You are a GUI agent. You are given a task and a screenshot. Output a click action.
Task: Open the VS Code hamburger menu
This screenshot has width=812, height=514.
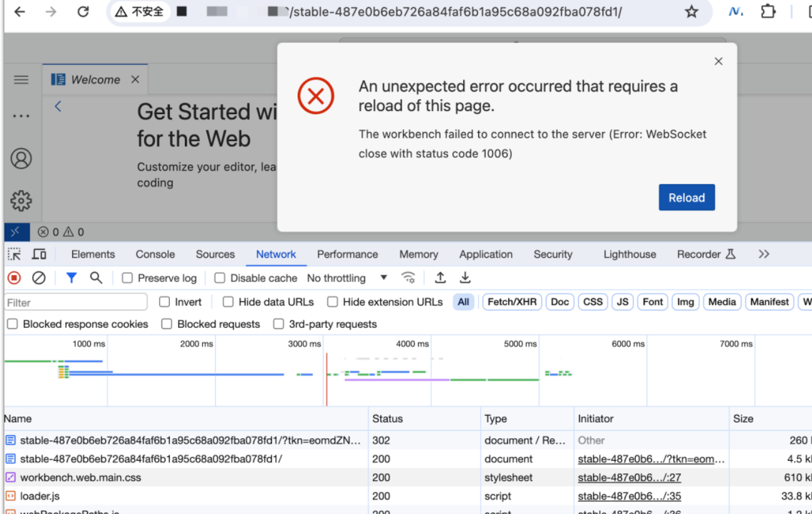pyautogui.click(x=21, y=80)
